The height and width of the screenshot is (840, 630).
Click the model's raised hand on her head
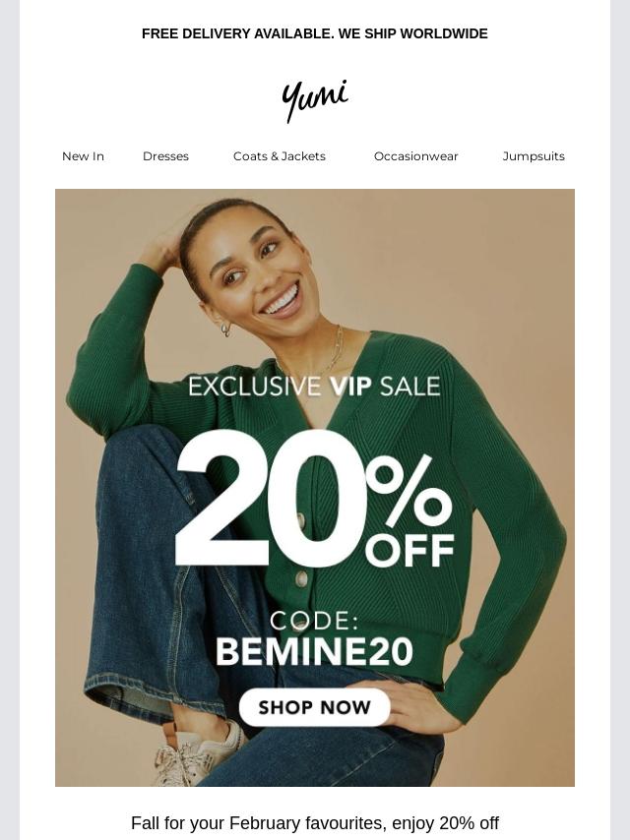[x=159, y=249]
